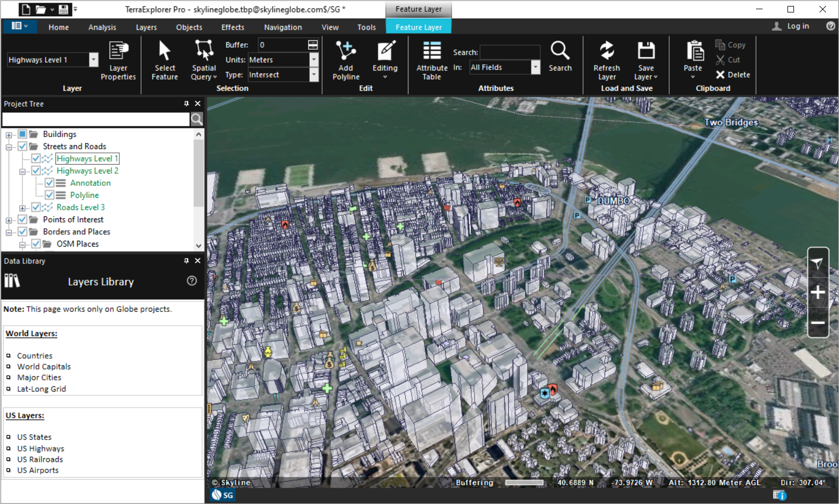Open the Attribute Table
Viewport: 839px width, 504px height.
(432, 61)
